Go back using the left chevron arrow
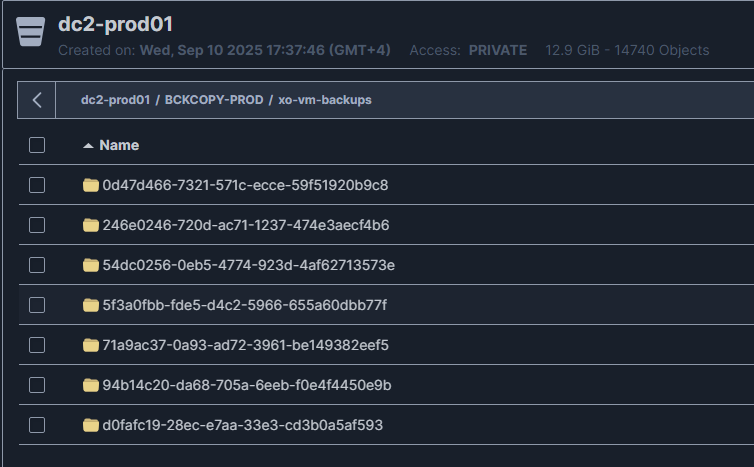 coord(37,100)
